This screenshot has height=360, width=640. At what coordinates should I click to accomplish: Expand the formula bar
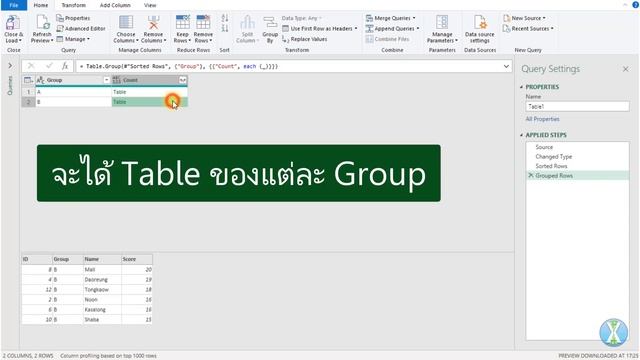(x=506, y=66)
